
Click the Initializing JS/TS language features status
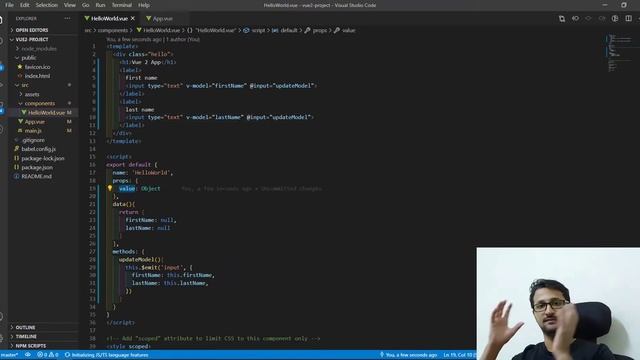click(x=107, y=355)
